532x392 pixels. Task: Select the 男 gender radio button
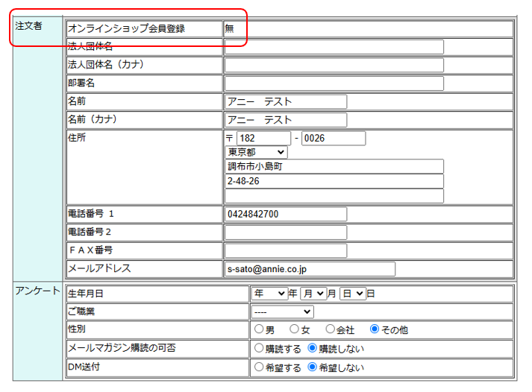point(259,329)
